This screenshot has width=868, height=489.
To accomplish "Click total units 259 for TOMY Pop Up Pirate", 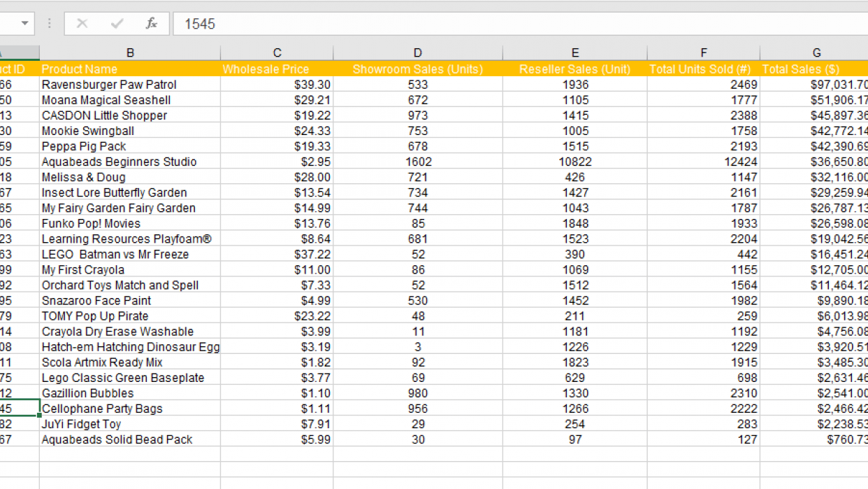I will (x=703, y=316).
